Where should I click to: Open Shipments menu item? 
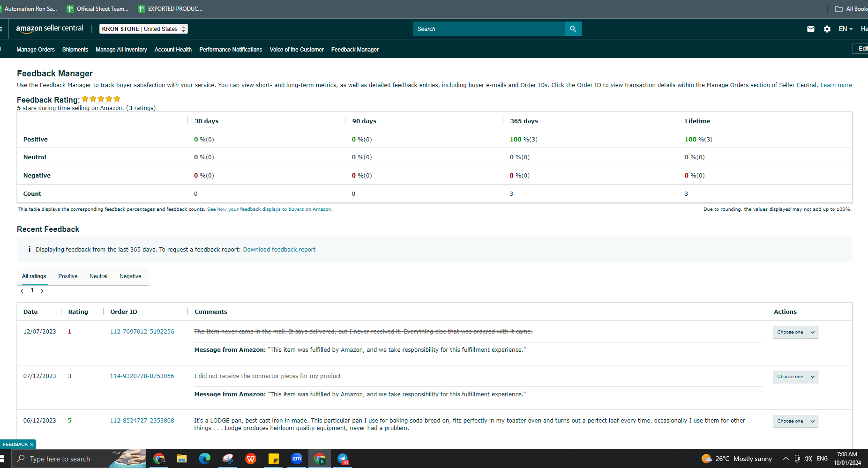[75, 50]
